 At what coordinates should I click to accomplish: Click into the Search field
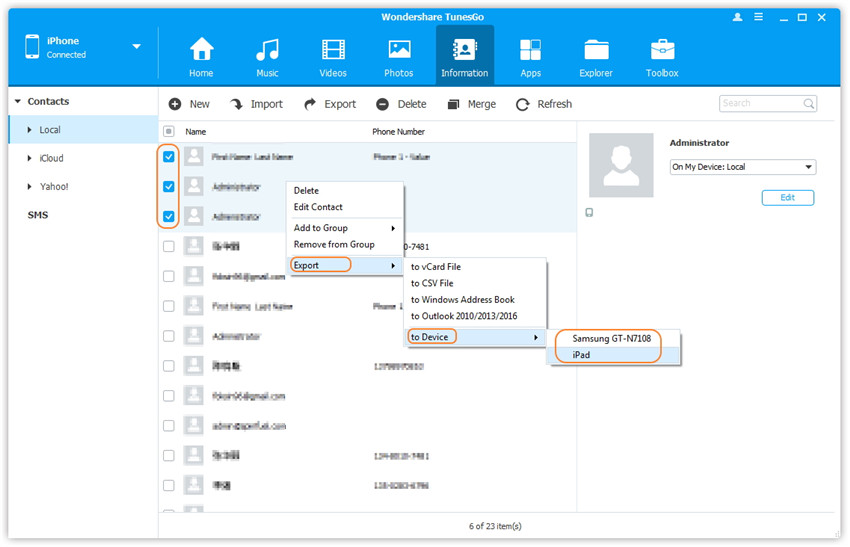point(760,103)
